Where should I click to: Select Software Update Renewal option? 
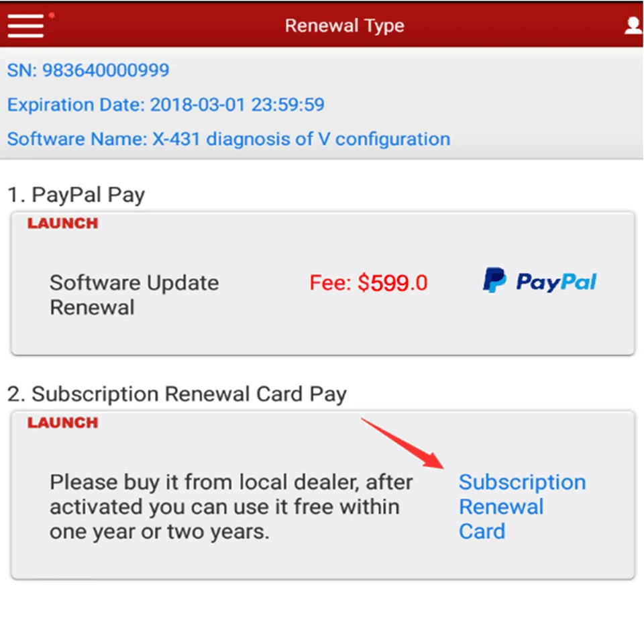coord(134,295)
